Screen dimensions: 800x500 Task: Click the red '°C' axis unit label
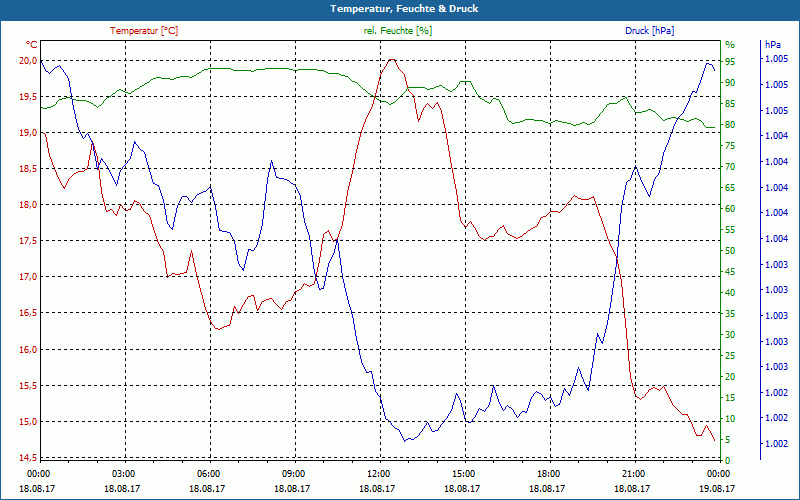[x=32, y=45]
